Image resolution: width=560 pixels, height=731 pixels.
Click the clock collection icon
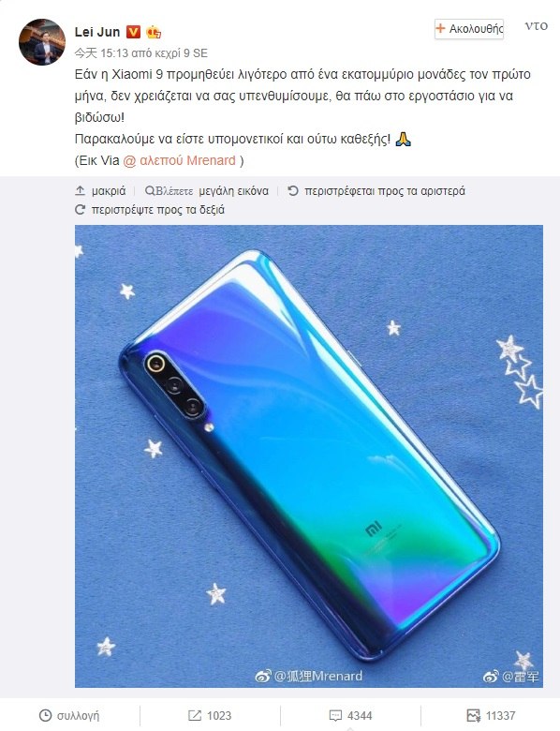point(45,715)
